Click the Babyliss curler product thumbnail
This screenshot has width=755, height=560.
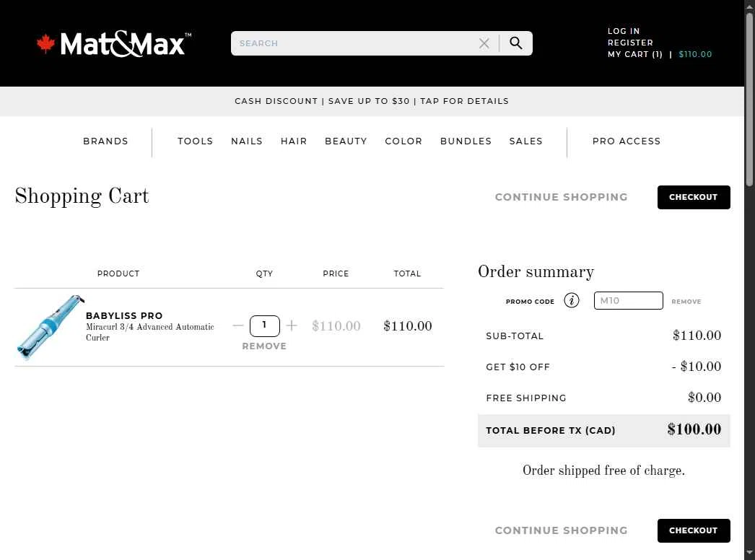pyautogui.click(x=51, y=327)
